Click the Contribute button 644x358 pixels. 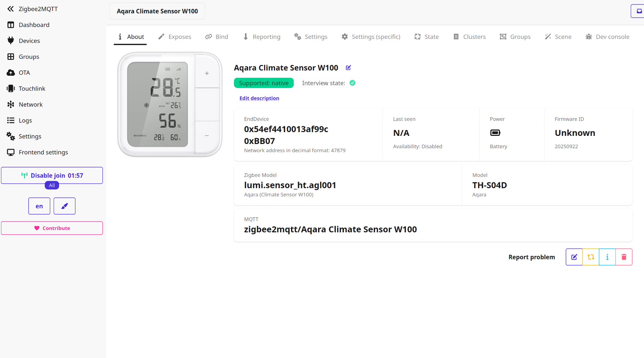52,228
